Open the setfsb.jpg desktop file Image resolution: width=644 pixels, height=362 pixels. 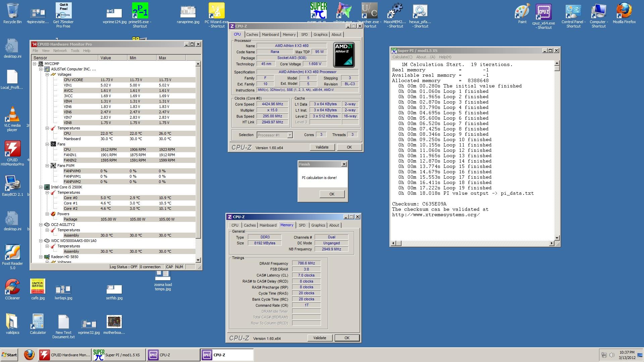click(114, 292)
